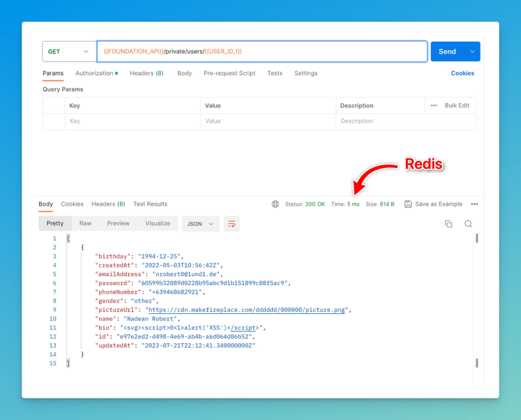The height and width of the screenshot is (420, 521).
Task: Click the query param Description field
Action: point(406,121)
